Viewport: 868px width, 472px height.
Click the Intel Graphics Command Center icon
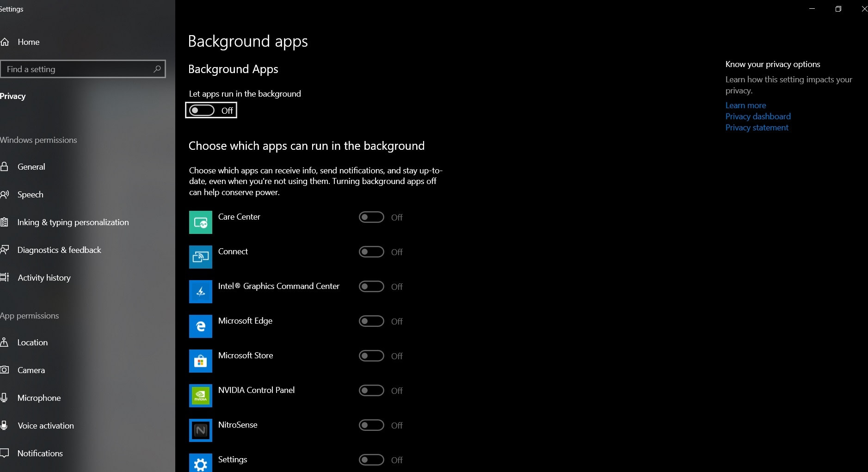point(201,292)
